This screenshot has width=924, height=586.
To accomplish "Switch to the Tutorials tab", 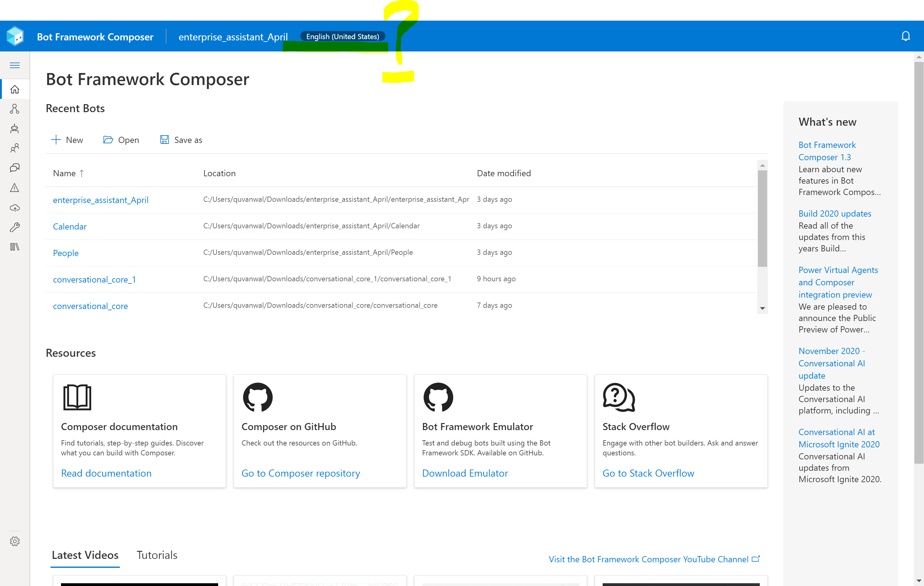I will tap(157, 555).
